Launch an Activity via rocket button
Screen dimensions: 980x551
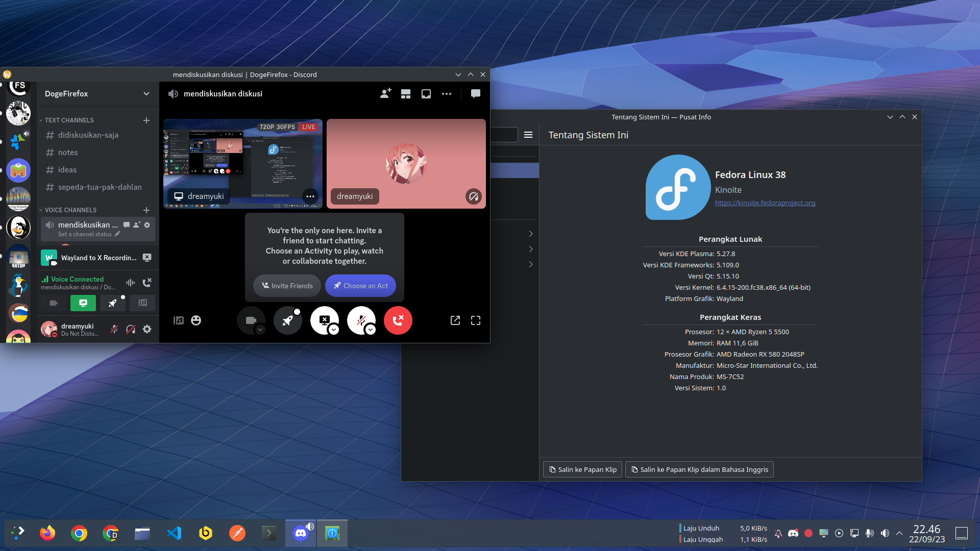[x=288, y=320]
